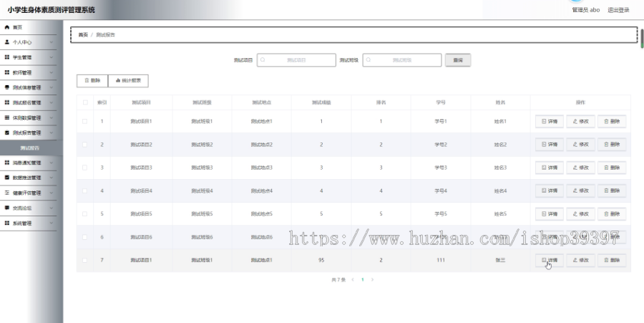Click 退出登录 to log out
644x323 pixels.
[x=618, y=10]
